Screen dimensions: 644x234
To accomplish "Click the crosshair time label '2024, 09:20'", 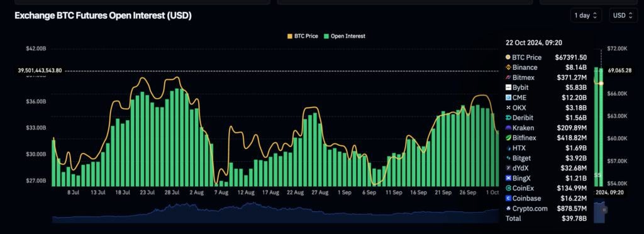I will click(x=609, y=192).
